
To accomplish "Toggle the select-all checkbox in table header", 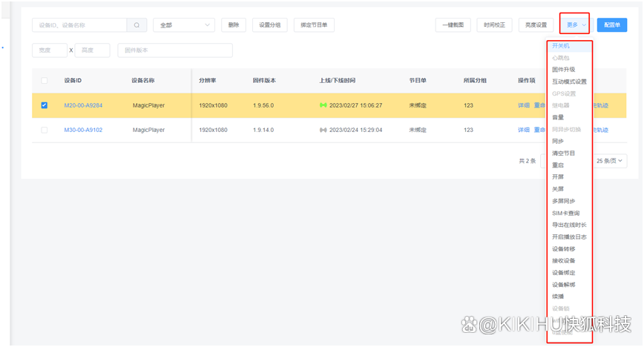I will pyautogui.click(x=45, y=80).
